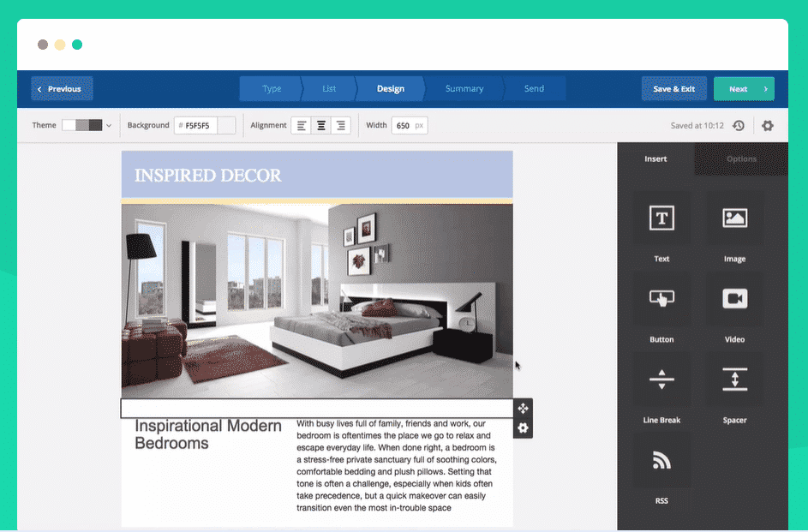Open the Theme dropdown arrow
Image resolution: width=808 pixels, height=532 pixels.
[x=109, y=125]
